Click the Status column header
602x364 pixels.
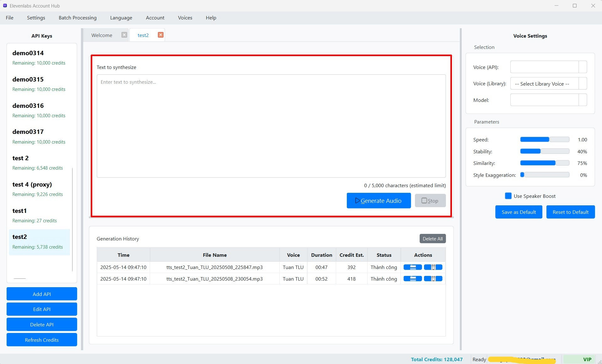[384, 255]
